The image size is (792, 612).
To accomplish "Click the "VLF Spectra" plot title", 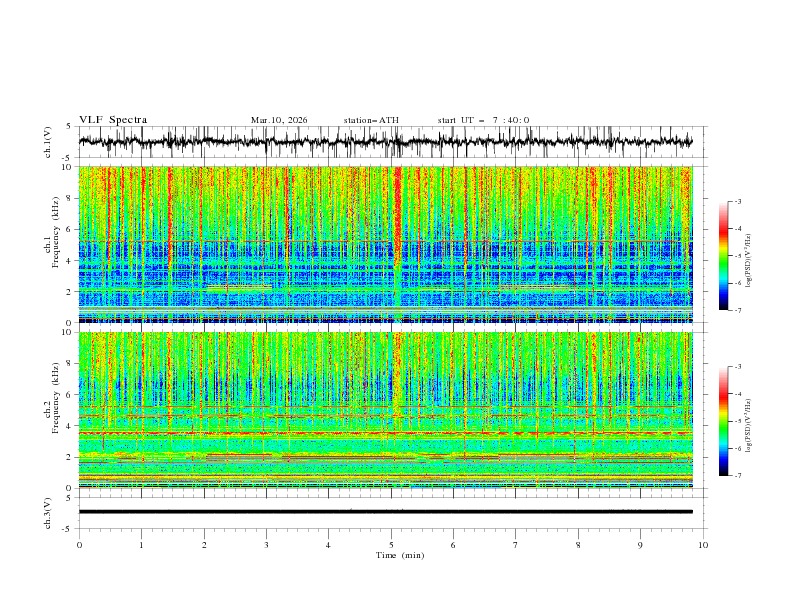I will click(x=113, y=120).
